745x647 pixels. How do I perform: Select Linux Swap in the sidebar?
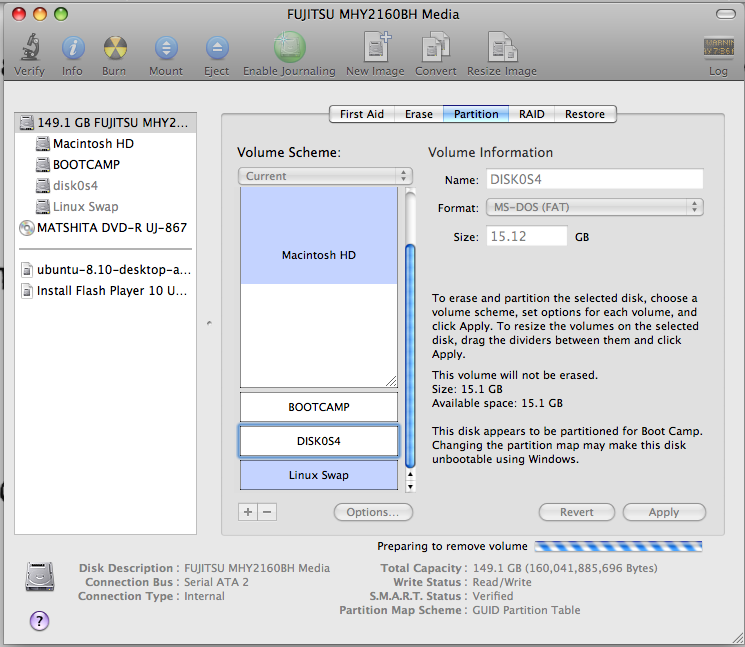[105, 207]
